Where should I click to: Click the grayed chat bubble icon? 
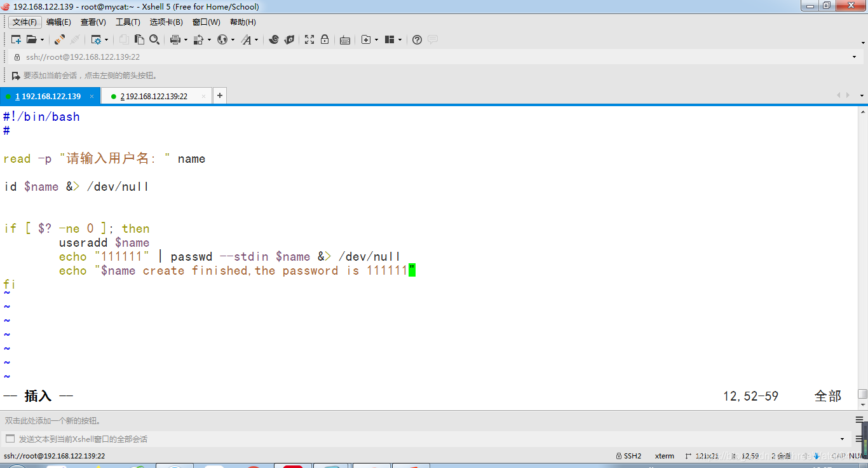(433, 39)
